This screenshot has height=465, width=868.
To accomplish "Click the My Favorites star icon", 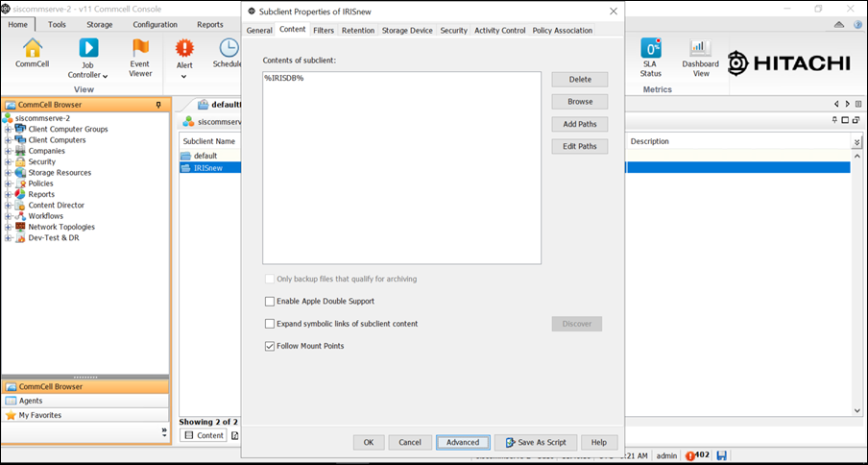I will click(x=11, y=415).
